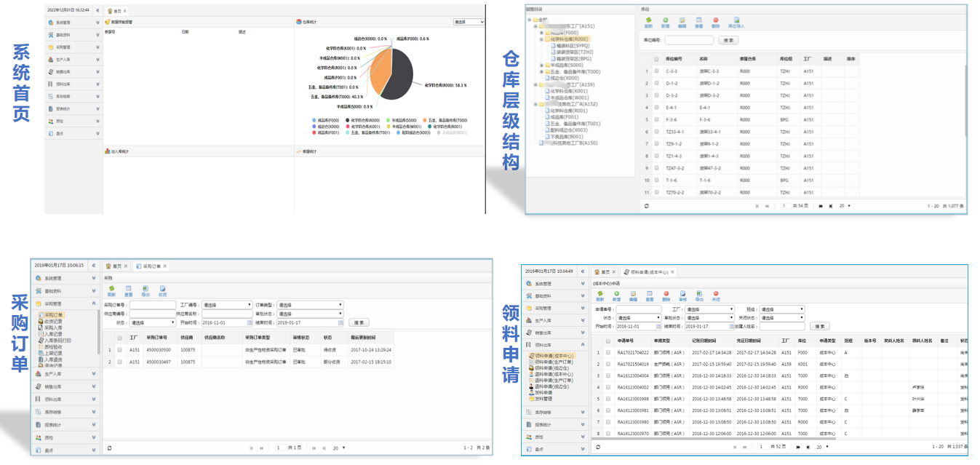
Task: Expand 半成品库(S000) node in warehouse tree
Action: click(x=541, y=65)
